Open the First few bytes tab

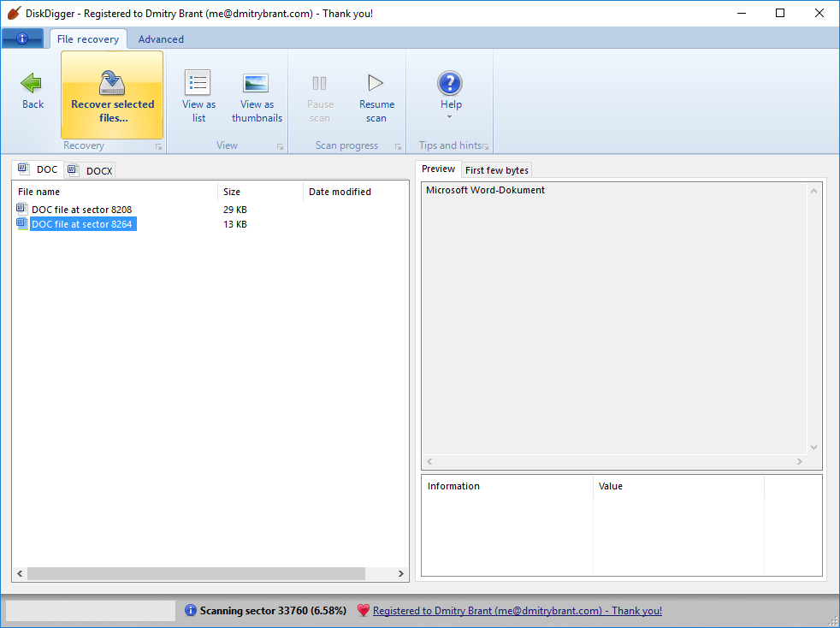497,170
